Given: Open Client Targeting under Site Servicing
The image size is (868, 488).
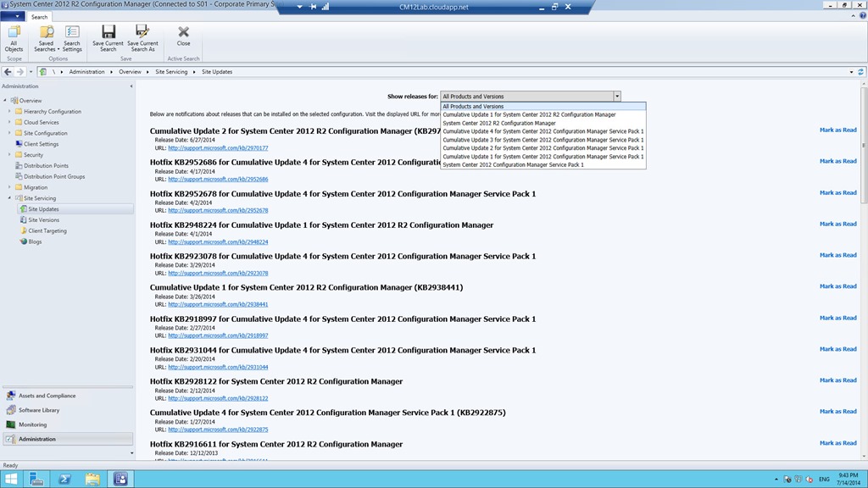Looking at the screenshot, I should (x=47, y=230).
